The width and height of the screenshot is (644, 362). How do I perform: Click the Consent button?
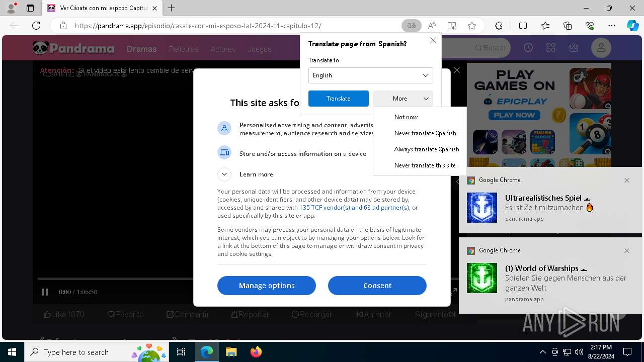pos(377,286)
